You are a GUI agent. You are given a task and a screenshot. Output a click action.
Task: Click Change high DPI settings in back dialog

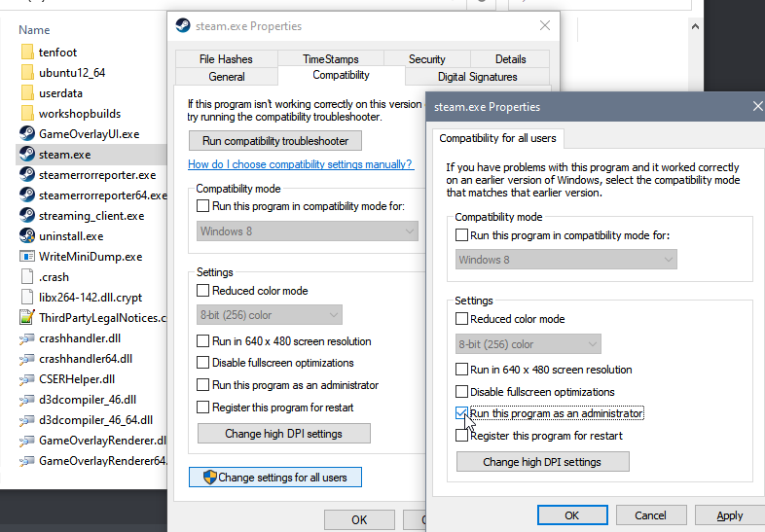283,434
